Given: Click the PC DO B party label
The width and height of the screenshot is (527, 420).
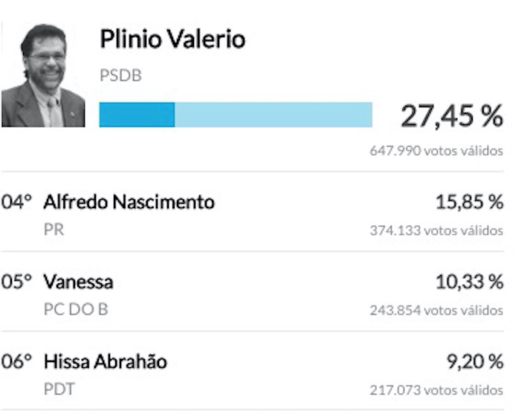Looking at the screenshot, I should tap(76, 309).
